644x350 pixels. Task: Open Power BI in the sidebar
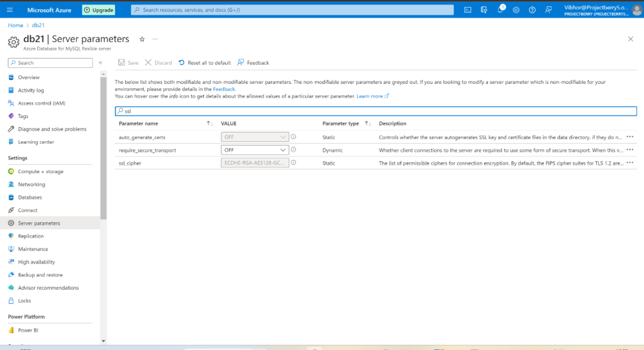[28, 330]
